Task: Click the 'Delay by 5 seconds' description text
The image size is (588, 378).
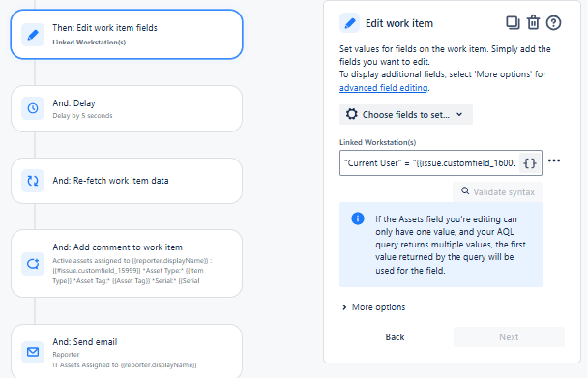Action: click(82, 115)
